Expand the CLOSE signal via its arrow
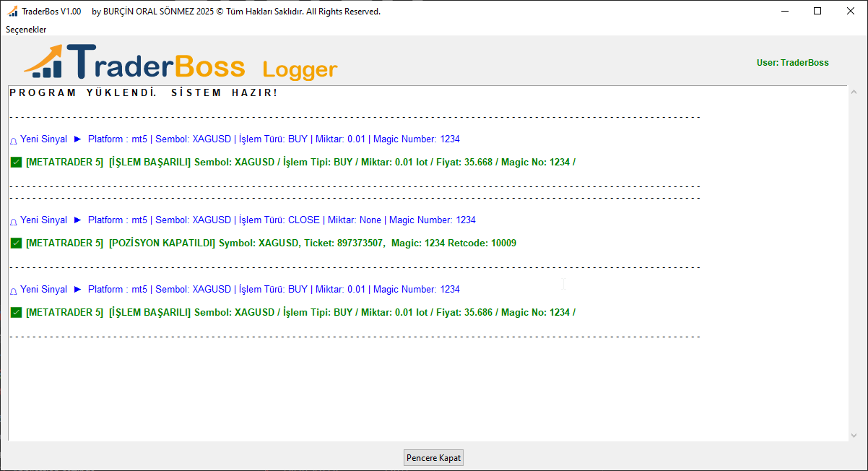The height and width of the screenshot is (471, 868). [77, 220]
